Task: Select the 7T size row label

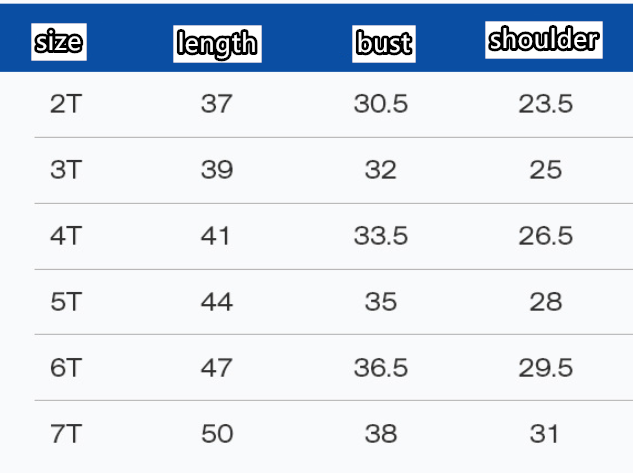Action: (x=65, y=434)
